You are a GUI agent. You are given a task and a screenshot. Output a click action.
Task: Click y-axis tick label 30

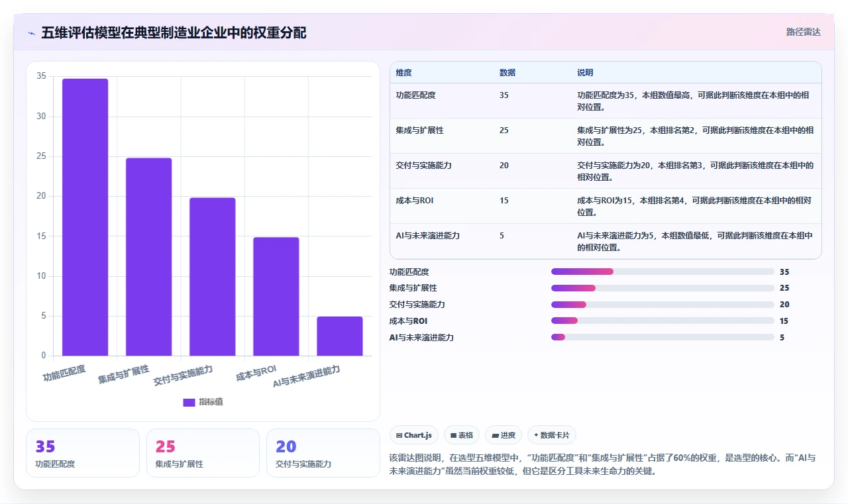41,117
